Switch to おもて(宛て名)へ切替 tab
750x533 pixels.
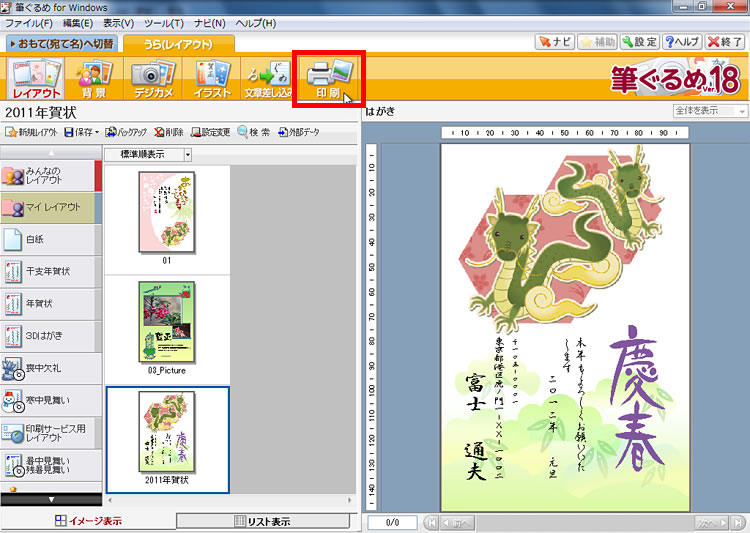62,44
